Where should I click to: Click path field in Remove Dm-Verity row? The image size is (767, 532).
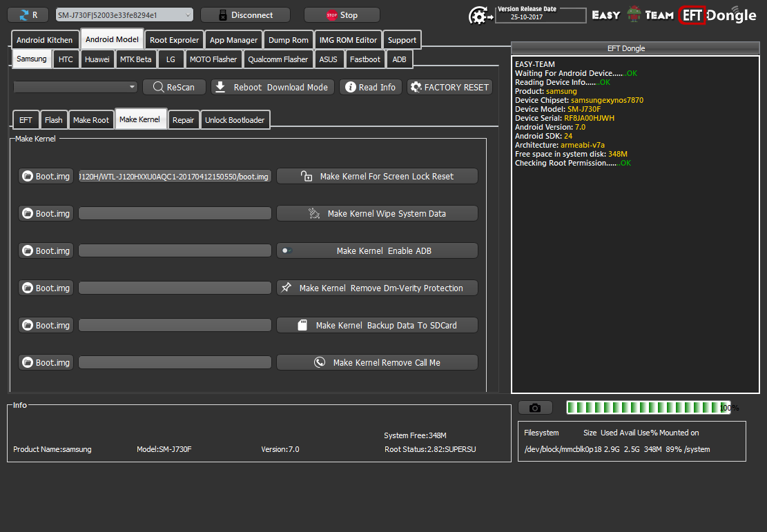tap(175, 288)
